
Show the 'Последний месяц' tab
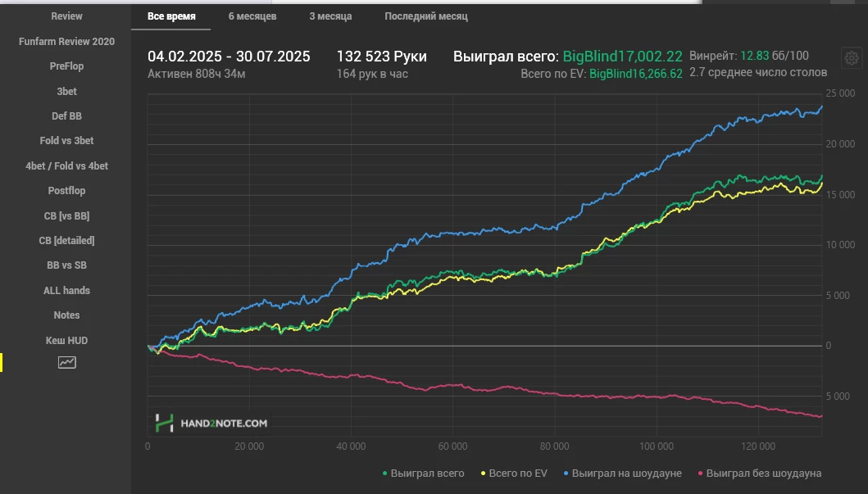[426, 16]
